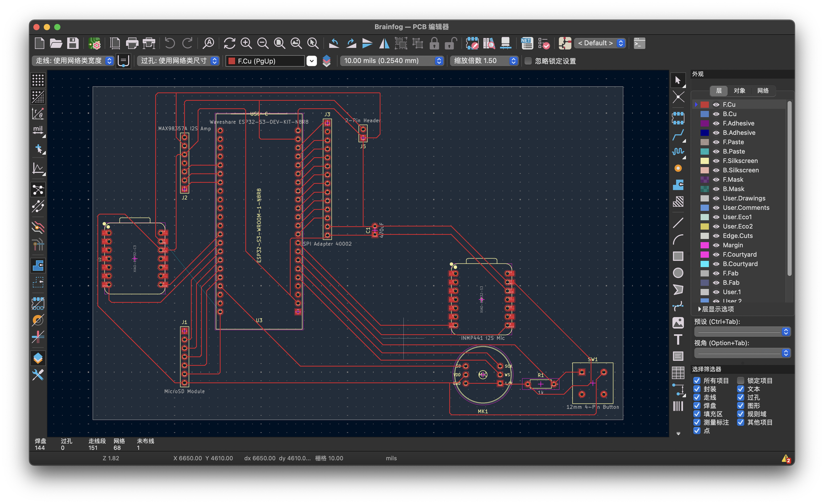Open the scripting console icon
This screenshot has width=824, height=504.
coord(640,43)
